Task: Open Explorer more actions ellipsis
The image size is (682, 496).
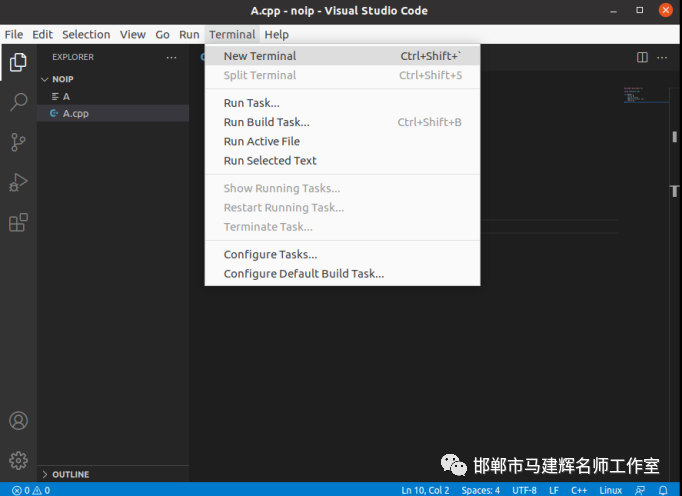Action: click(171, 57)
